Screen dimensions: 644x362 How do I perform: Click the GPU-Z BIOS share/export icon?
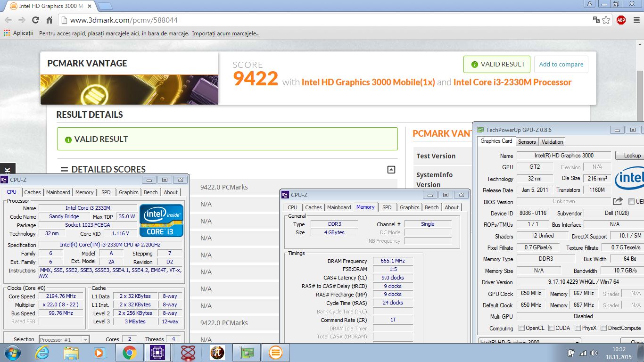pos(618,201)
